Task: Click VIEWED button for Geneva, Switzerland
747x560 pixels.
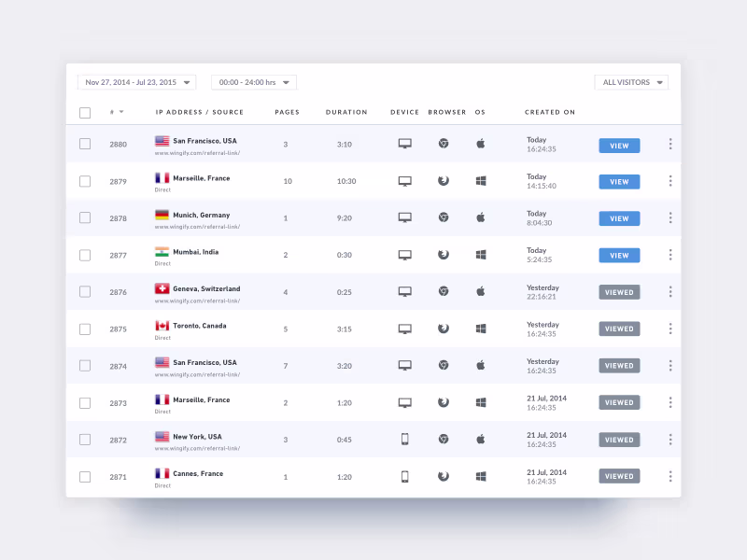Action: coord(619,292)
